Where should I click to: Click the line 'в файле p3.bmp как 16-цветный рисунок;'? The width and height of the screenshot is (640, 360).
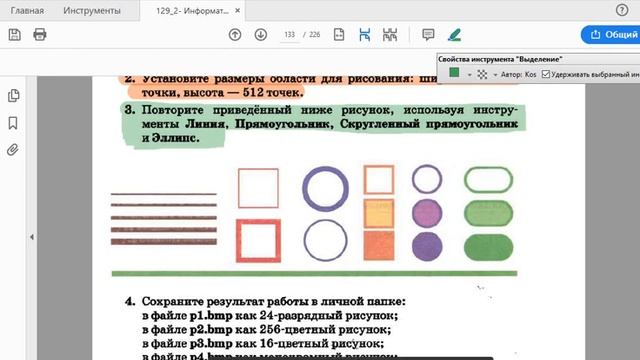click(263, 343)
